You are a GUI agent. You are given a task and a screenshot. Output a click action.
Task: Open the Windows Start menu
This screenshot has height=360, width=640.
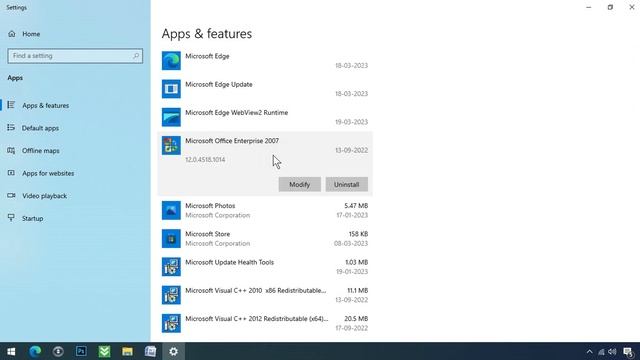(11, 351)
